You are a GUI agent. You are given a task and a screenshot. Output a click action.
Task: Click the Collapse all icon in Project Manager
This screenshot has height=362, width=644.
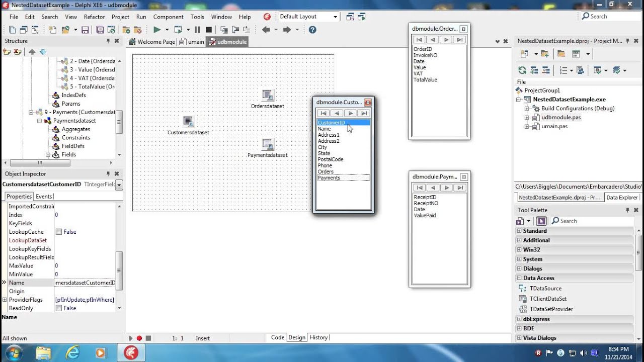(x=545, y=70)
